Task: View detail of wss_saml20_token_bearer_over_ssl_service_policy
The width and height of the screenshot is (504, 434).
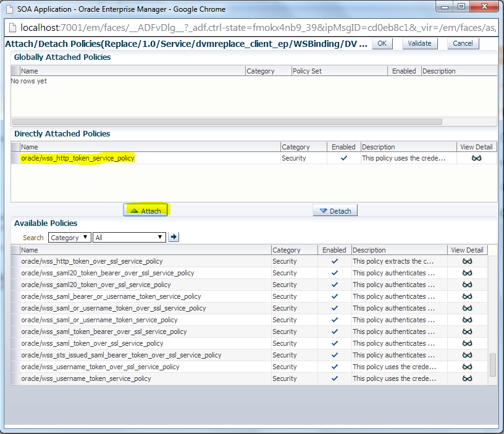Action: tap(467, 273)
